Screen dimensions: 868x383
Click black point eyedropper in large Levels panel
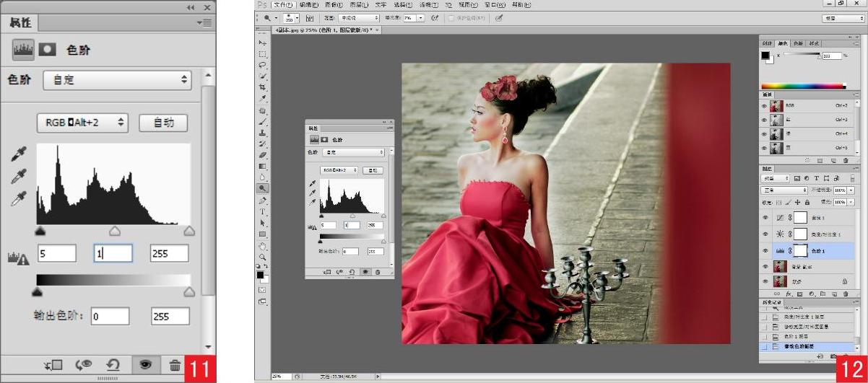point(19,154)
